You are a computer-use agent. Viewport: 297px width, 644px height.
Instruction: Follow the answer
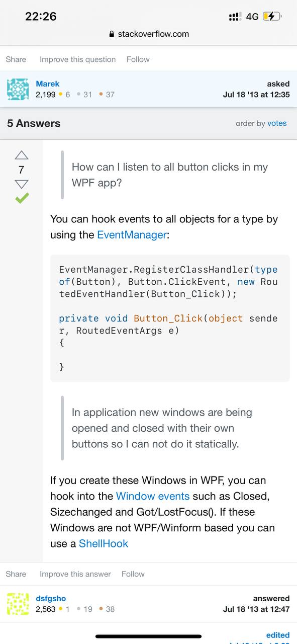click(x=133, y=574)
